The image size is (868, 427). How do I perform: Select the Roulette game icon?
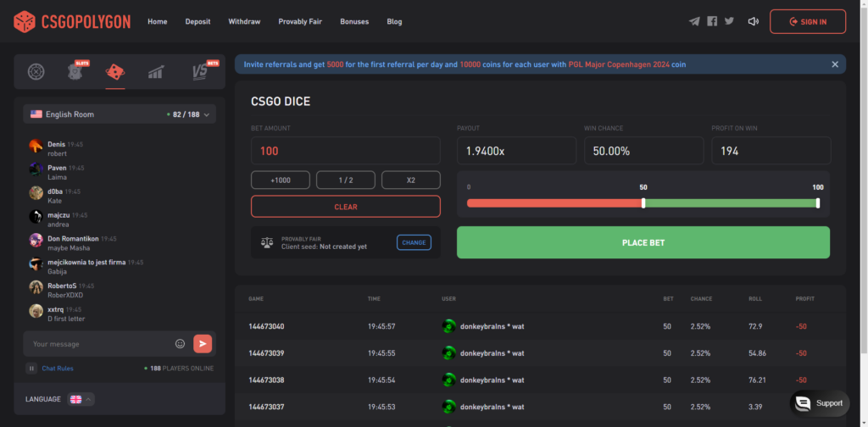tap(36, 72)
